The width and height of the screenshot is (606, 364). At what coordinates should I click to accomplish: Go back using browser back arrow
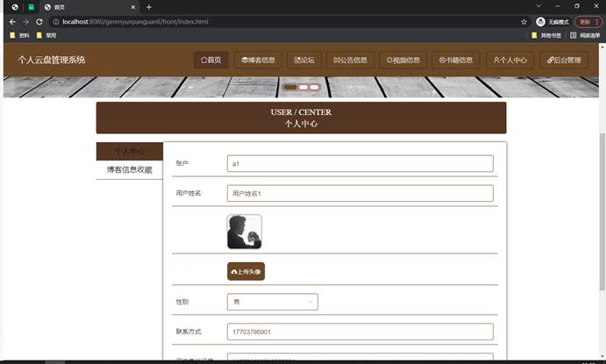tap(12, 22)
